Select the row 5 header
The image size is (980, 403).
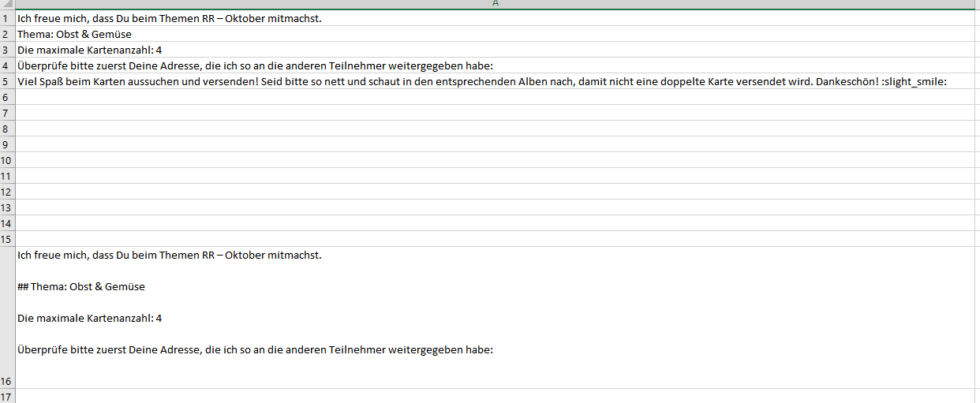coord(7,81)
